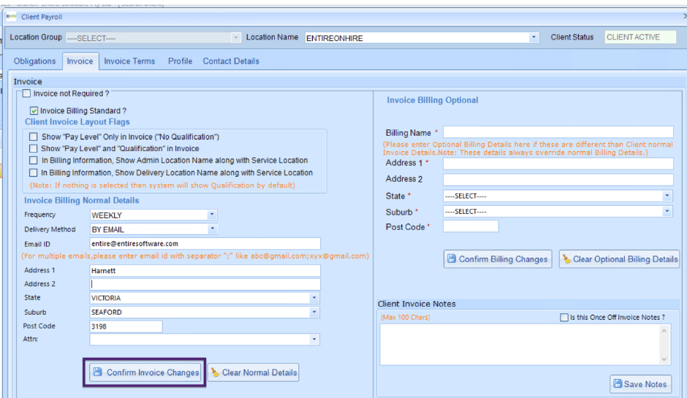Click the Client Invoice Layout Flags heading
Image resolution: width=687 pixels, height=398 pixels.
pos(77,122)
